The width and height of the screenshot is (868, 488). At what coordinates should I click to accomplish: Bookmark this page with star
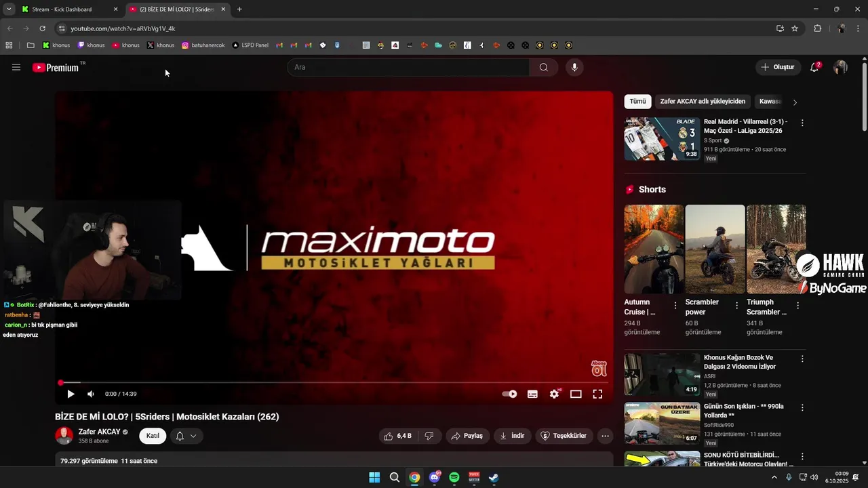click(795, 28)
